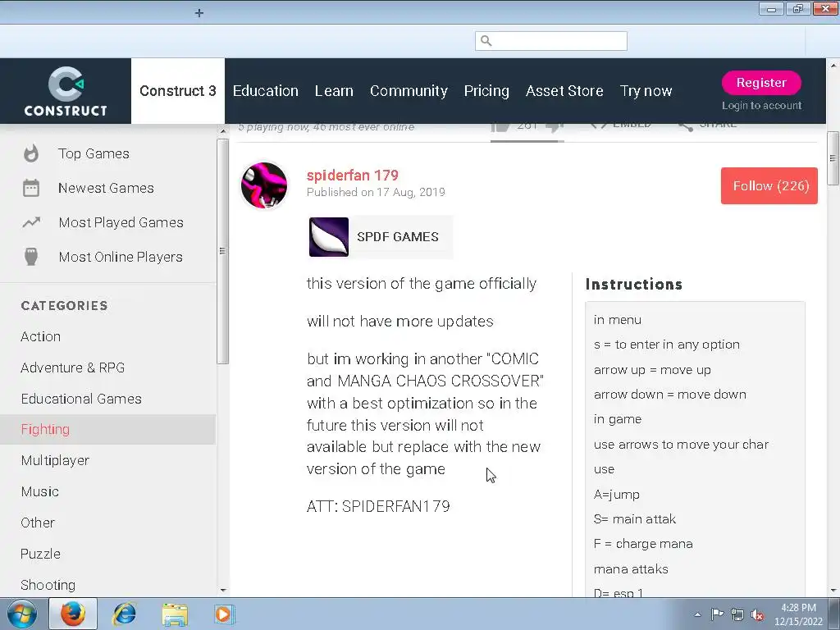Select the Fighting category
This screenshot has height=630, width=840.
pos(107,429)
